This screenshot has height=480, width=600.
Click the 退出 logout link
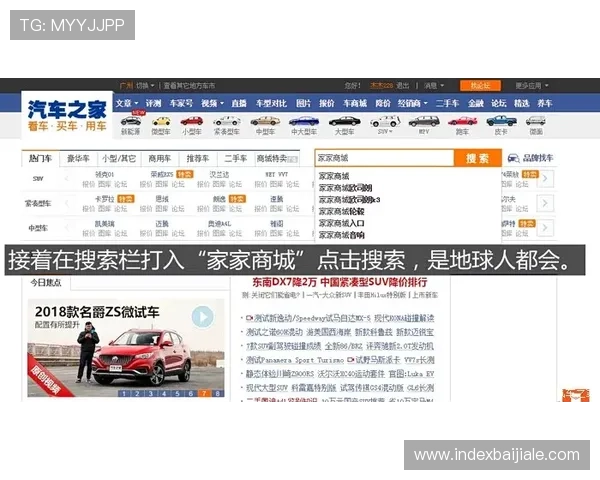[403, 85]
